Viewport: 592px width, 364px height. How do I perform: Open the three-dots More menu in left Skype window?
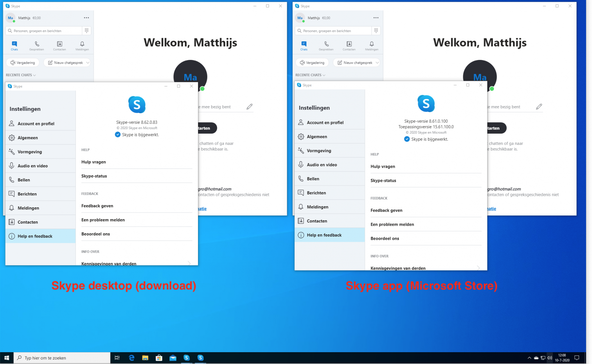pos(86,18)
